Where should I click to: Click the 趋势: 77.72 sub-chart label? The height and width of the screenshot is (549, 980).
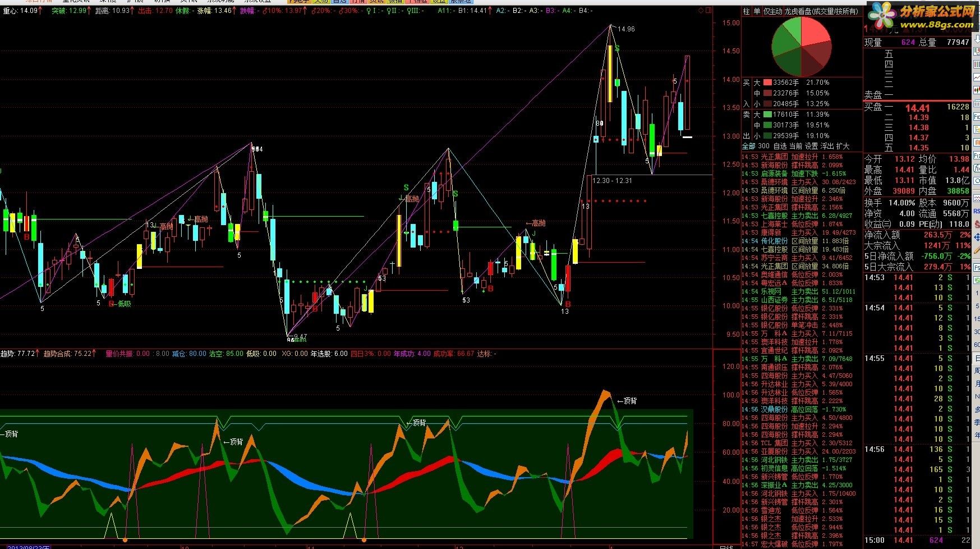(x=18, y=354)
